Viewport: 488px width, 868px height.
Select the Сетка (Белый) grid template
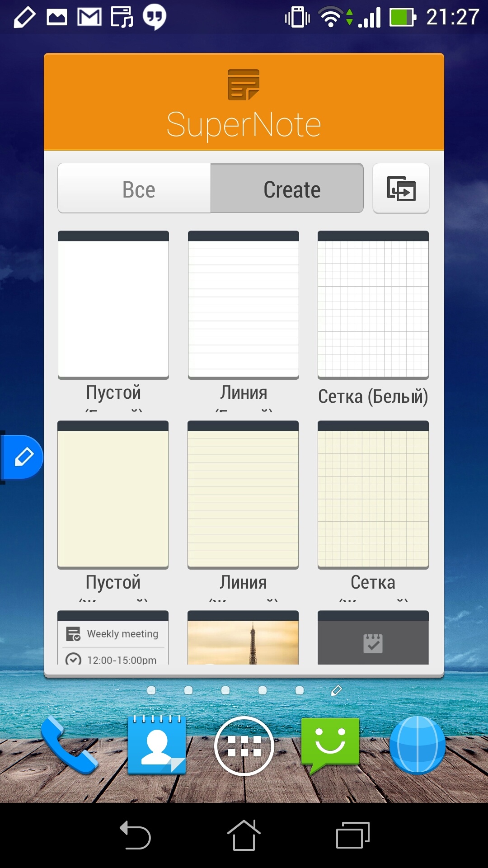(373, 305)
